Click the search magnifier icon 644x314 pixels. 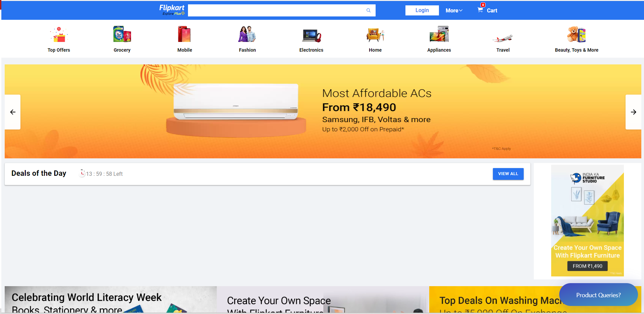coord(368,10)
